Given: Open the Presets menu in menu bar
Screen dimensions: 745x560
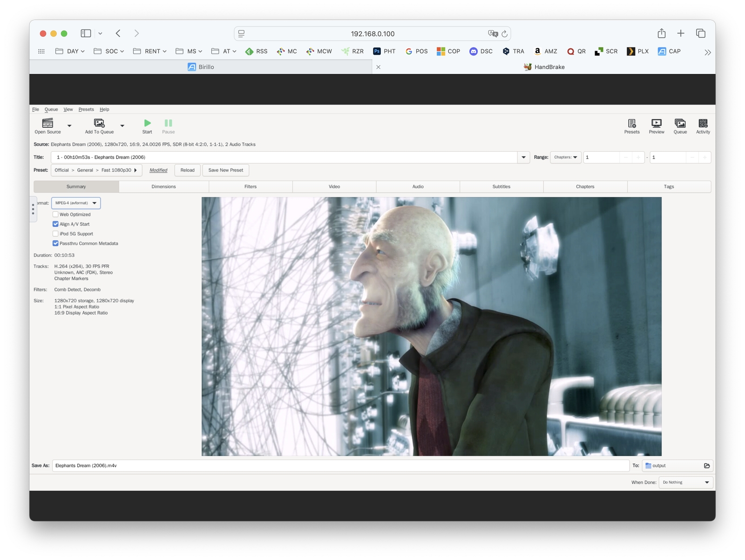Looking at the screenshot, I should (86, 109).
